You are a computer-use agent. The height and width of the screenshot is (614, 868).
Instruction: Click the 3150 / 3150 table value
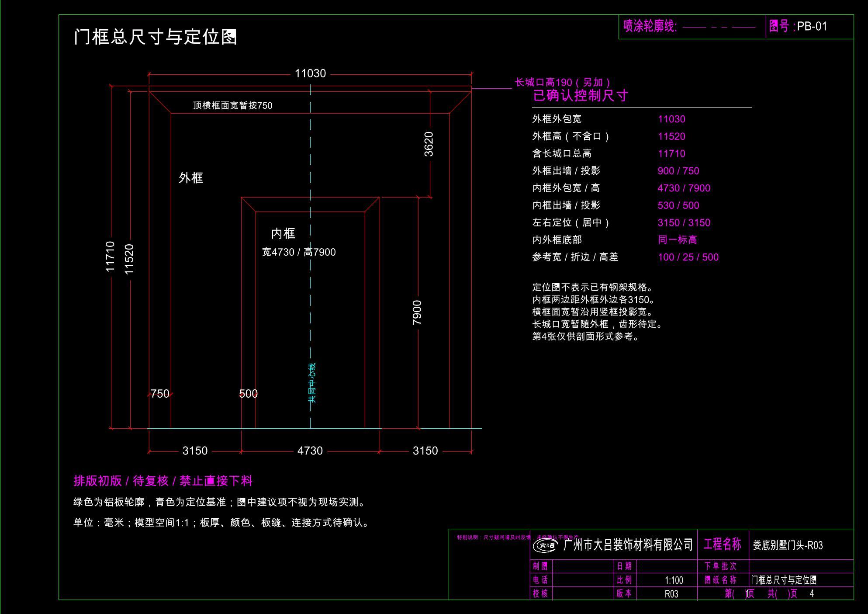click(x=684, y=223)
